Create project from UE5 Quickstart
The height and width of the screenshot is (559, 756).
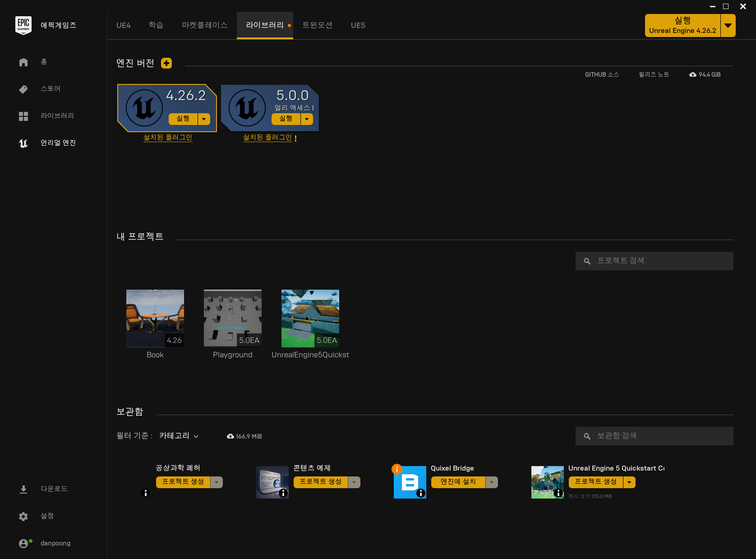(x=596, y=482)
